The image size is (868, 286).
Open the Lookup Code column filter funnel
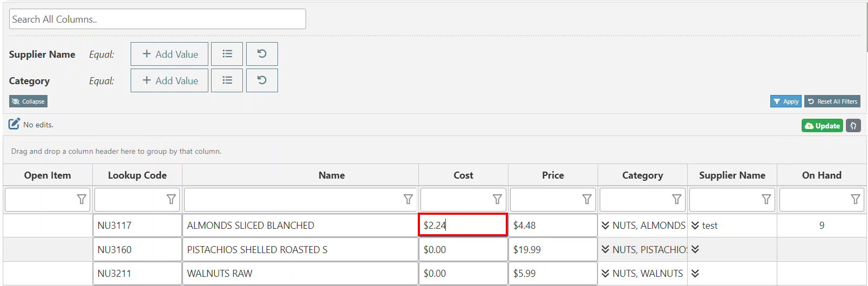point(171,199)
